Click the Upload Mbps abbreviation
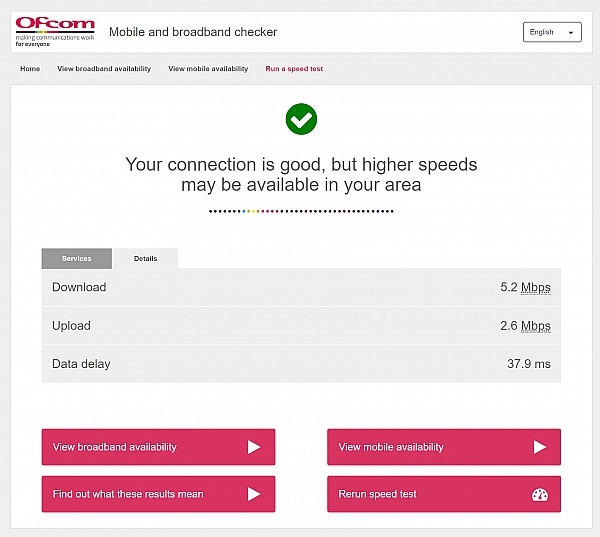Viewport: 600px width, 537px height. [x=536, y=326]
